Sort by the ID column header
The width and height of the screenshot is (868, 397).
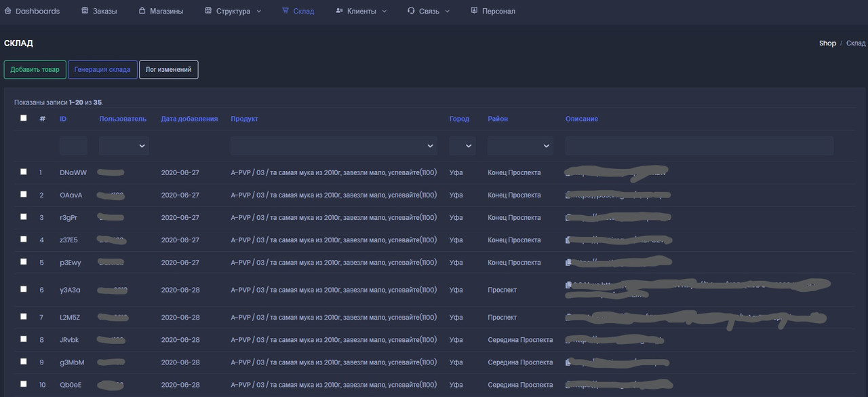pos(63,119)
